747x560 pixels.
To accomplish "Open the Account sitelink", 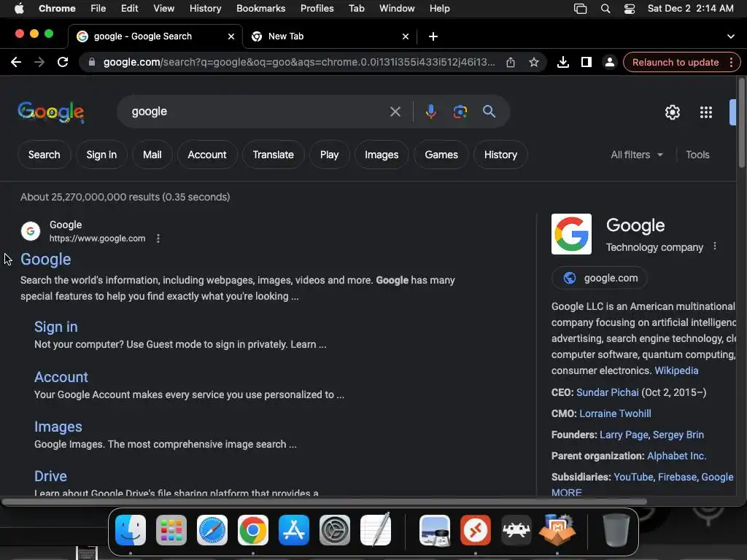I will click(61, 377).
